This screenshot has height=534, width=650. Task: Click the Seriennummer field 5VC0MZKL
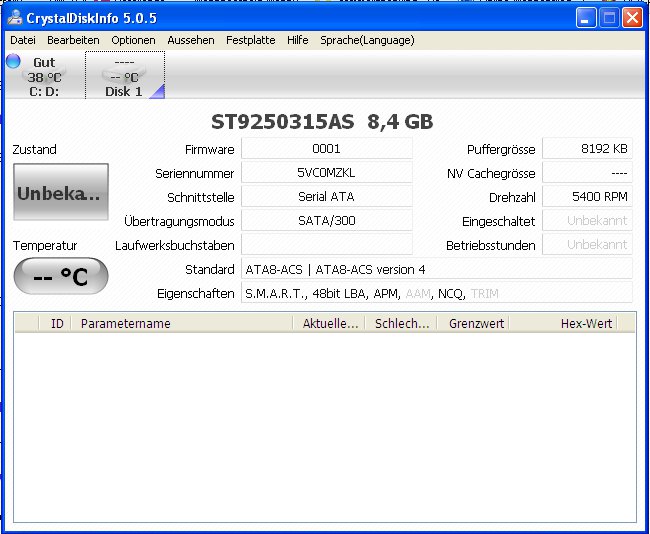(x=327, y=172)
